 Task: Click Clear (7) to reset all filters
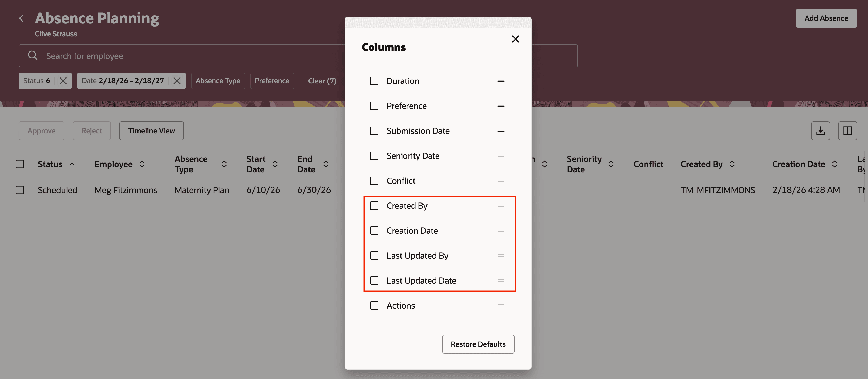322,81
